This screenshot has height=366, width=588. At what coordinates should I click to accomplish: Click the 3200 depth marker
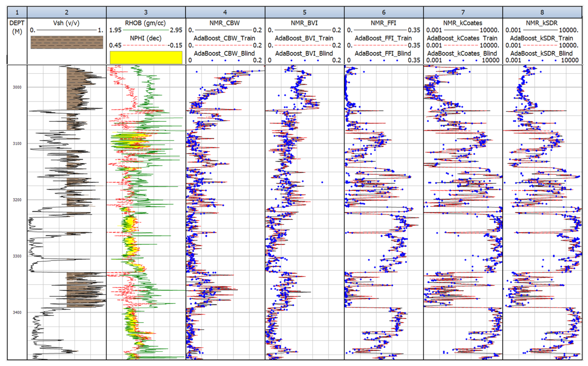(x=17, y=200)
